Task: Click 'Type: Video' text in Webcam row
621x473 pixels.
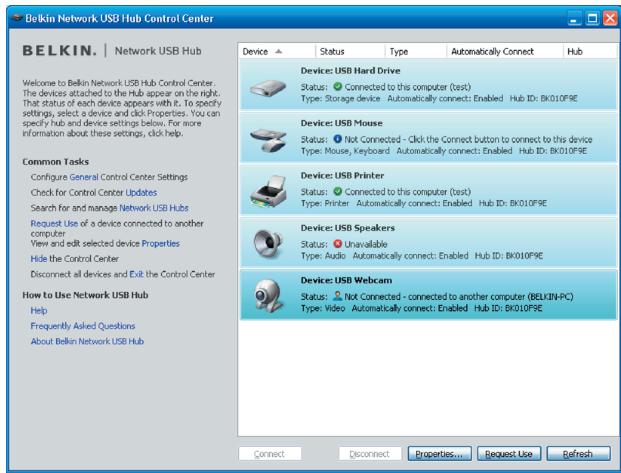Action: [323, 308]
